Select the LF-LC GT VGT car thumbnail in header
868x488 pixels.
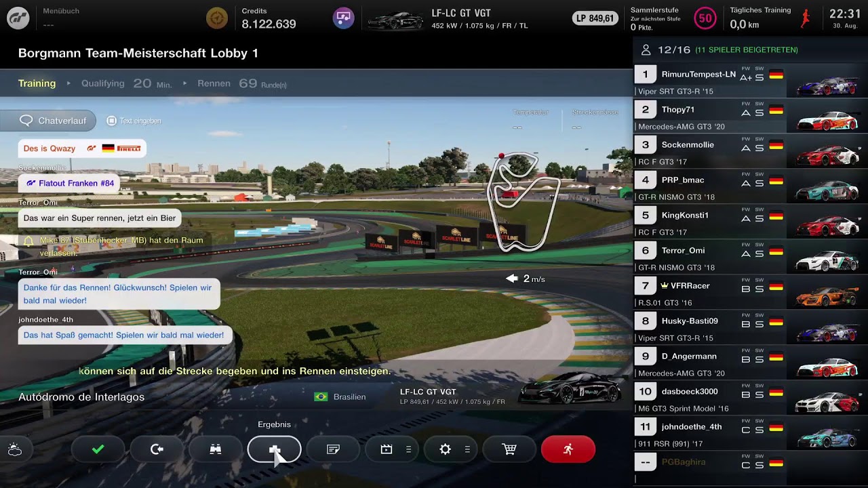[395, 20]
